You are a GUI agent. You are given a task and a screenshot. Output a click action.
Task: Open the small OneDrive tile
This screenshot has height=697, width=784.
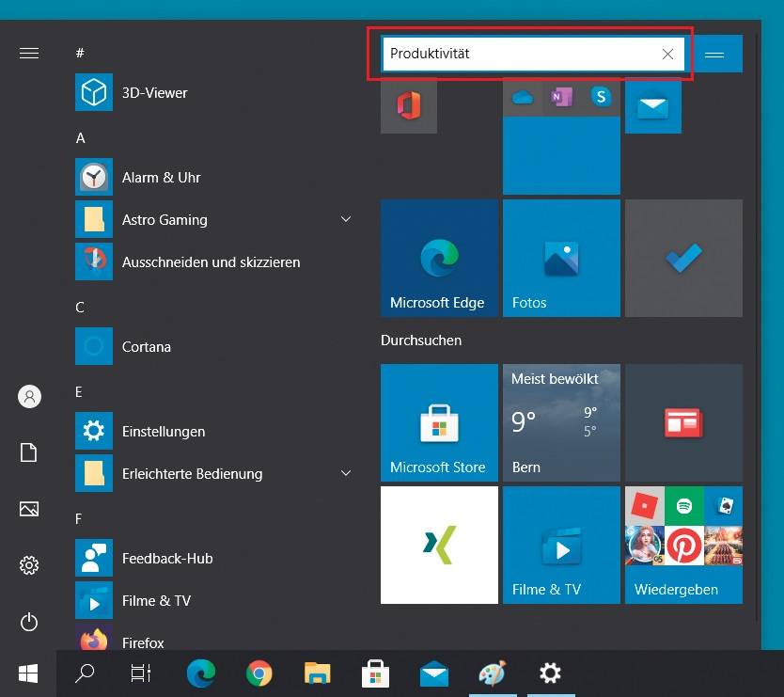[x=523, y=97]
